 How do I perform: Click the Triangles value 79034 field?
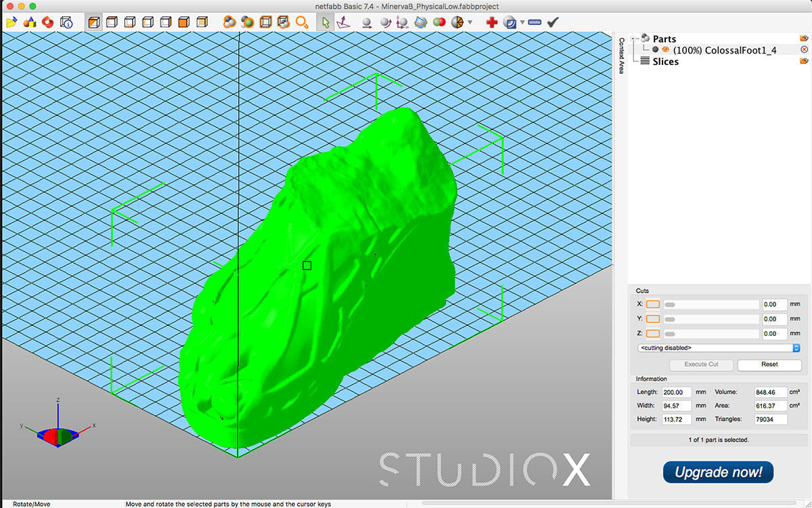click(x=771, y=419)
